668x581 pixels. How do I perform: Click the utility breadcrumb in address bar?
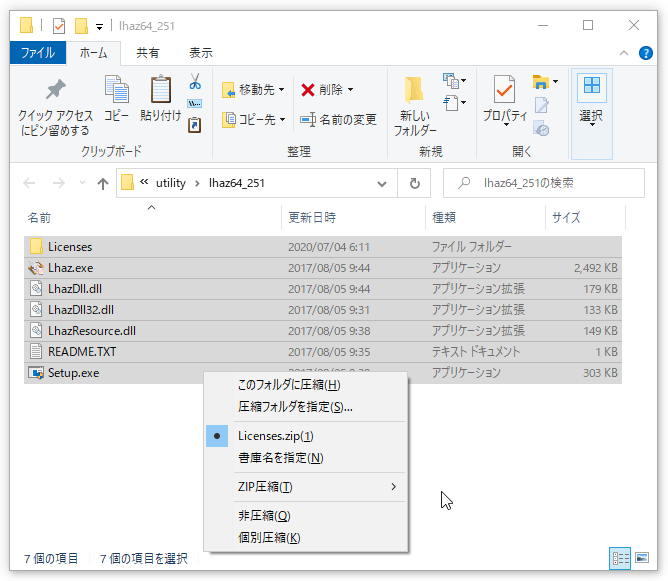coord(171,183)
